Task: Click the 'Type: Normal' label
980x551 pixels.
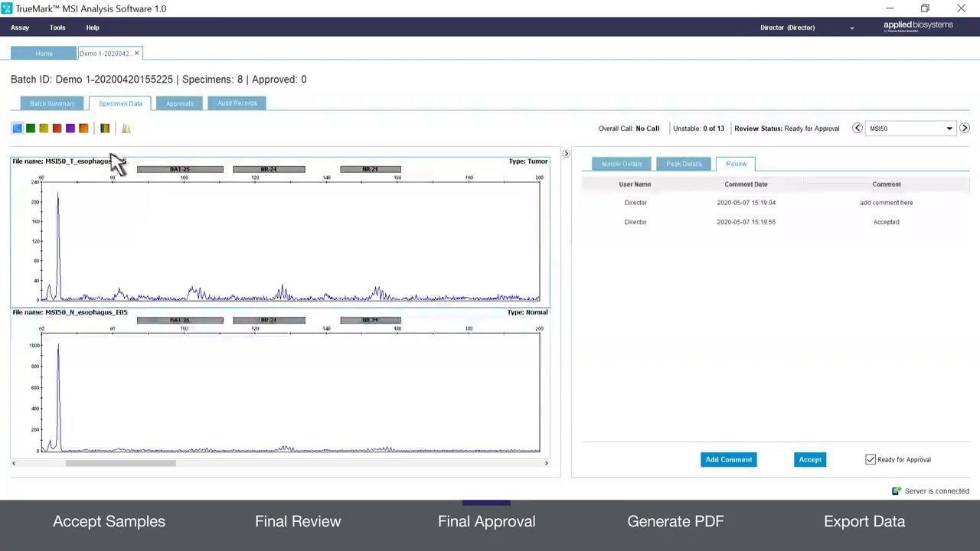Action: [528, 312]
